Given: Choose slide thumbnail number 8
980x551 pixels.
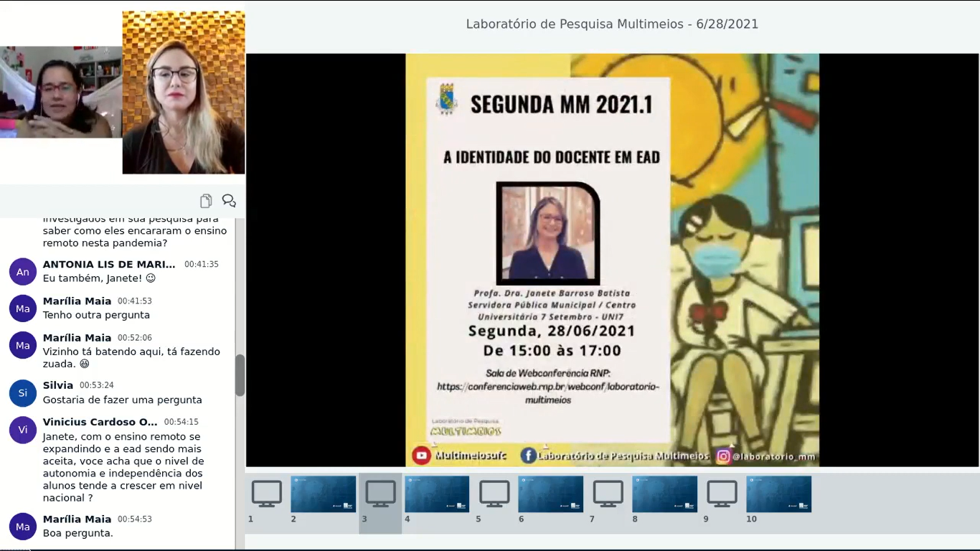Looking at the screenshot, I should [664, 494].
